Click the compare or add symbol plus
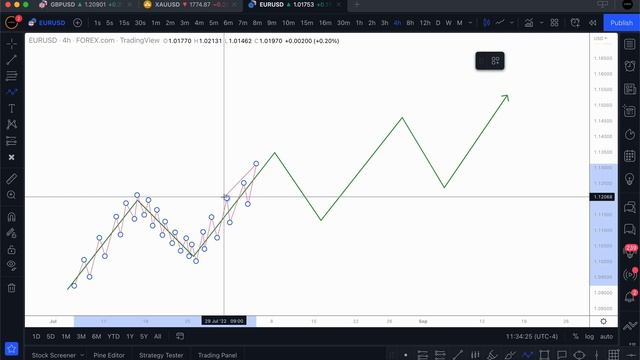 point(78,23)
